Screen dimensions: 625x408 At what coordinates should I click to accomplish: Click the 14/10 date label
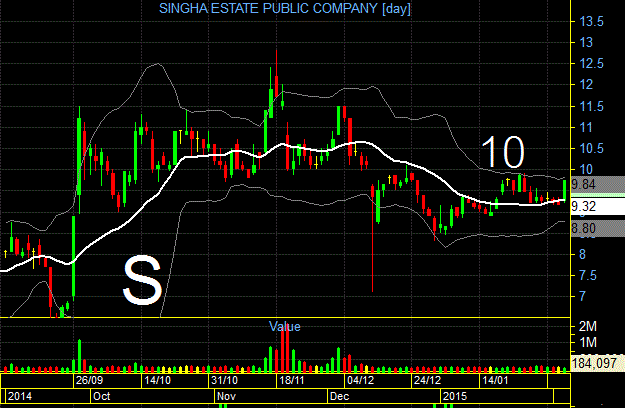point(157,380)
